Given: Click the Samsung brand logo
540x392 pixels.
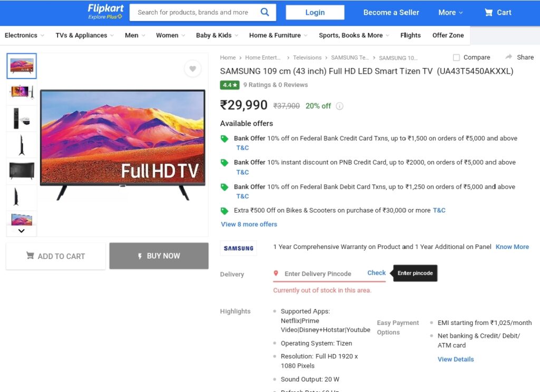Looking at the screenshot, I should pos(238,248).
